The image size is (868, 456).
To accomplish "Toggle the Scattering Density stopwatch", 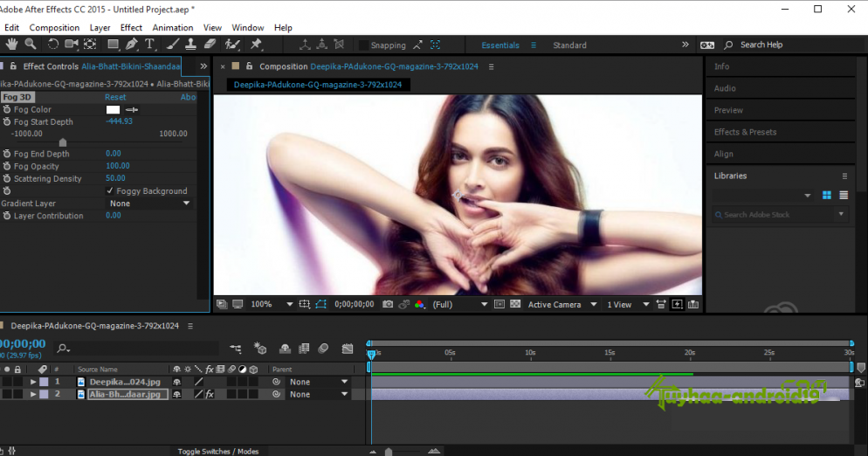I will point(7,178).
